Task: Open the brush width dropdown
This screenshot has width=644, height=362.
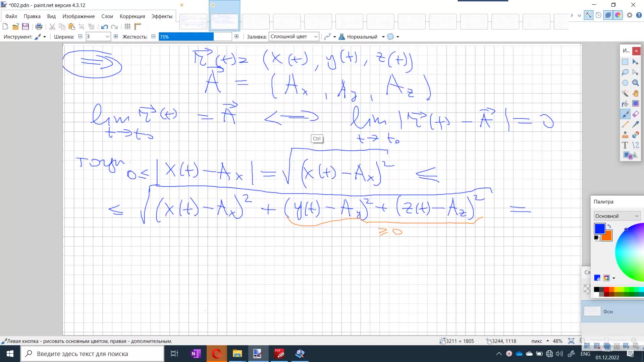Action: point(107,37)
